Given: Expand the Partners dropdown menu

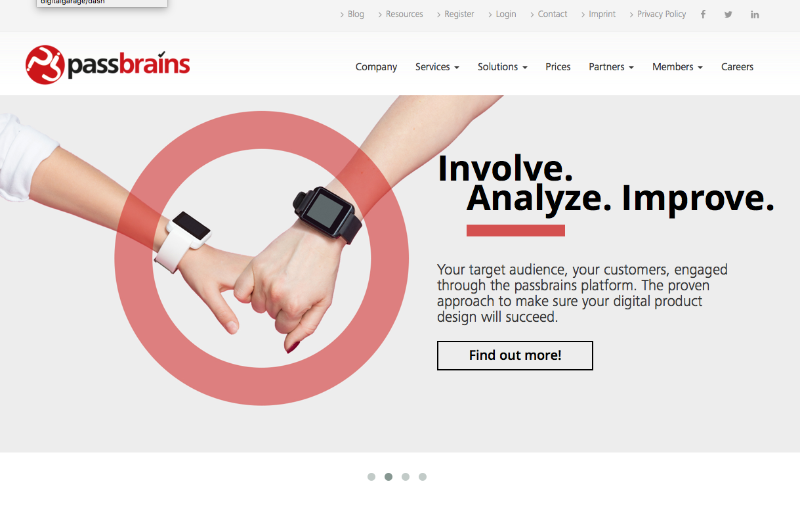Looking at the screenshot, I should pyautogui.click(x=611, y=67).
